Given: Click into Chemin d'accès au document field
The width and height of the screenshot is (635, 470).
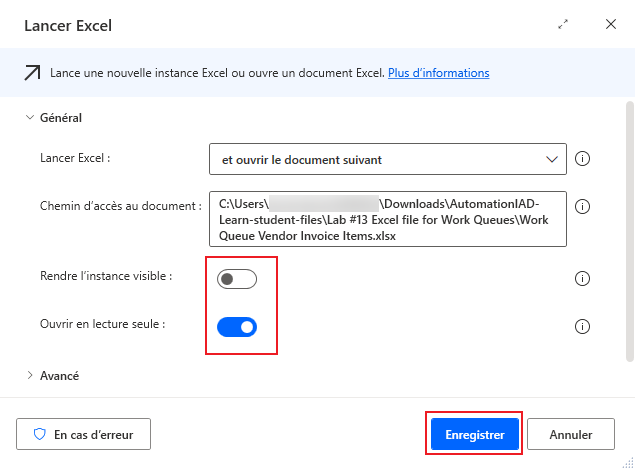Looking at the screenshot, I should coord(388,219).
